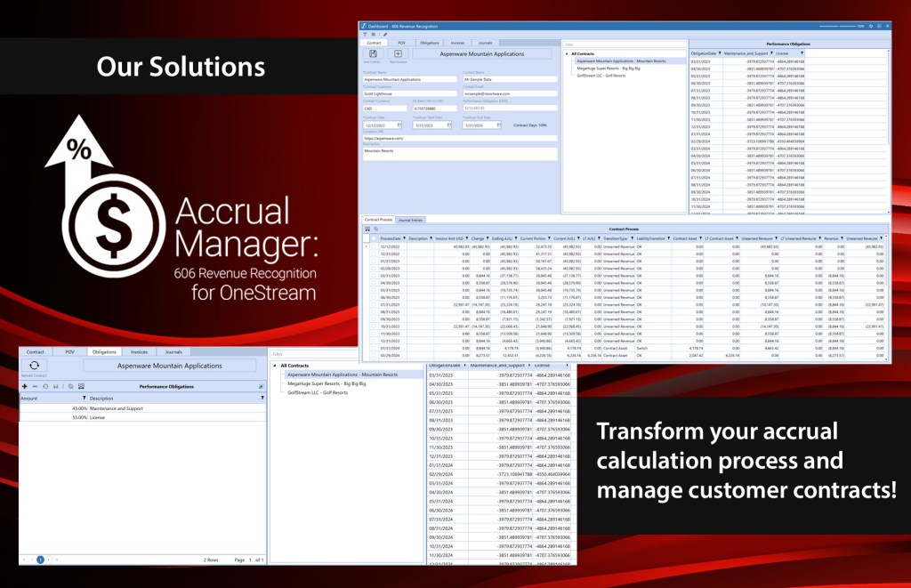Click the pencil edit icon in the dashboard toolbar
This screenshot has height=588, width=911.
coord(385,35)
